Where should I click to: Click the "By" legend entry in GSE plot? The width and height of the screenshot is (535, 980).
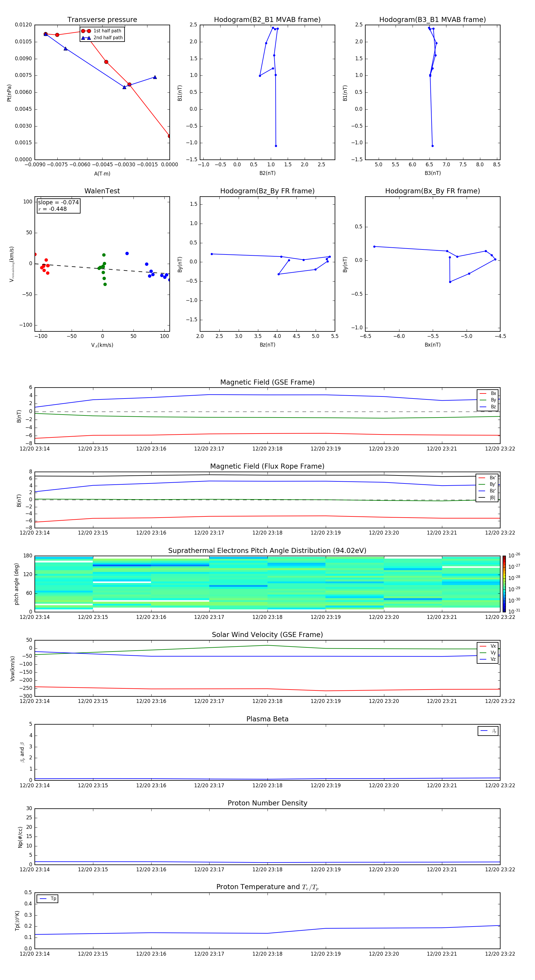point(488,400)
